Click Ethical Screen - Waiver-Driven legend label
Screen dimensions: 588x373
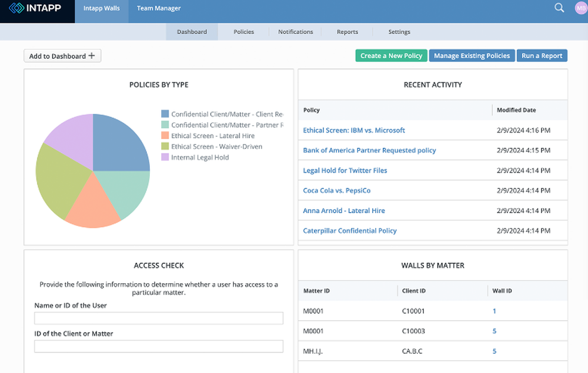pyautogui.click(x=217, y=146)
